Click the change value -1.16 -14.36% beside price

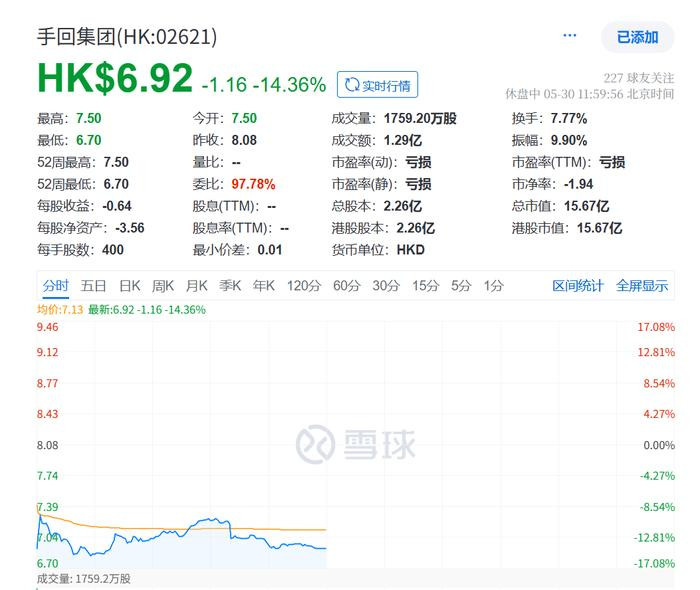tap(263, 84)
